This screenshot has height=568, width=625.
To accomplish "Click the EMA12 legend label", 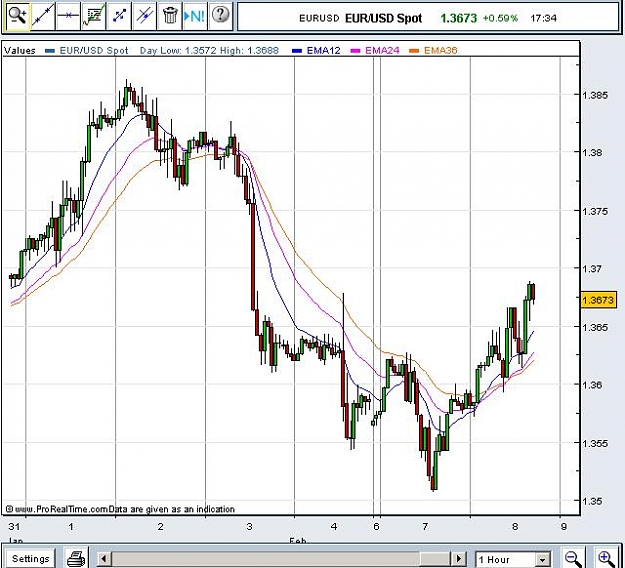I will click(x=323, y=51).
